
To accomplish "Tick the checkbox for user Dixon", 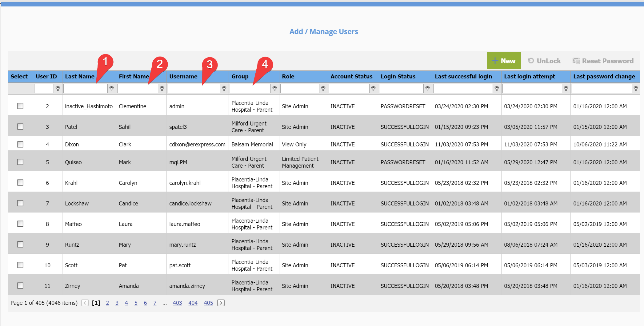I will (20, 144).
